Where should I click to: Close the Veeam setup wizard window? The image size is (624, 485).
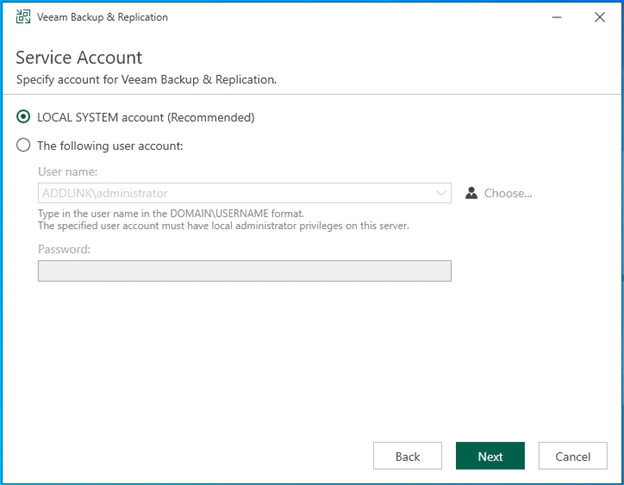coord(599,17)
